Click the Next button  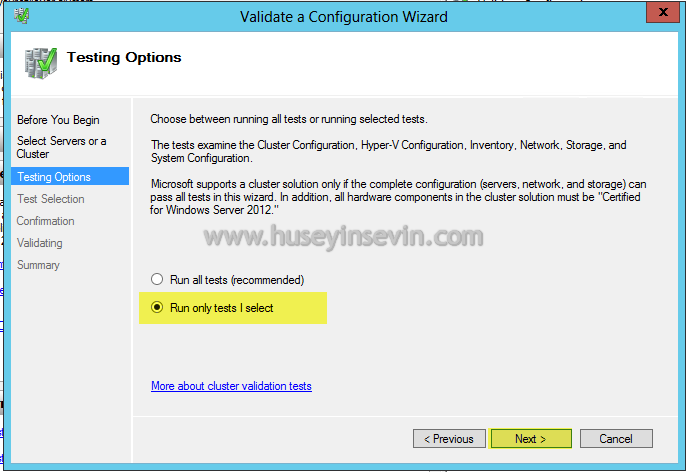click(x=531, y=438)
